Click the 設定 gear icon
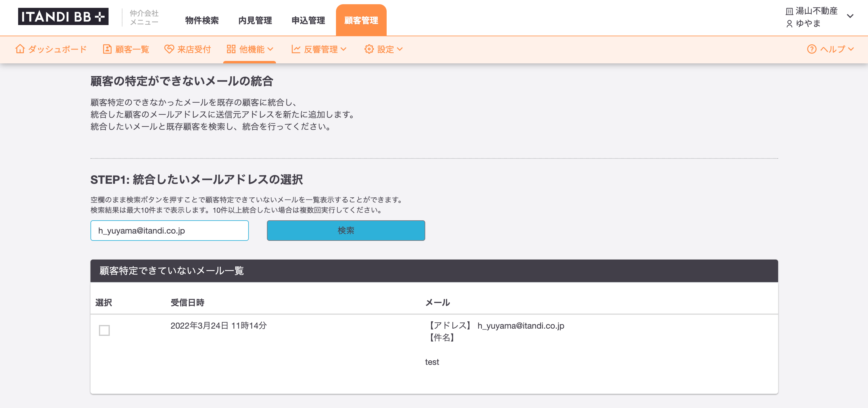Image resolution: width=868 pixels, height=408 pixels. (x=369, y=49)
